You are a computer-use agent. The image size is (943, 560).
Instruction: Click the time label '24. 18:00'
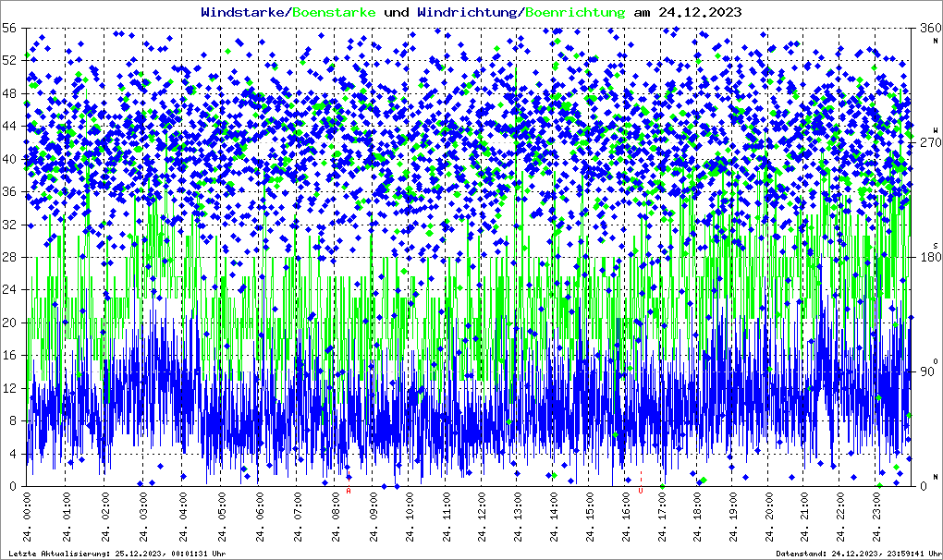tap(698, 517)
